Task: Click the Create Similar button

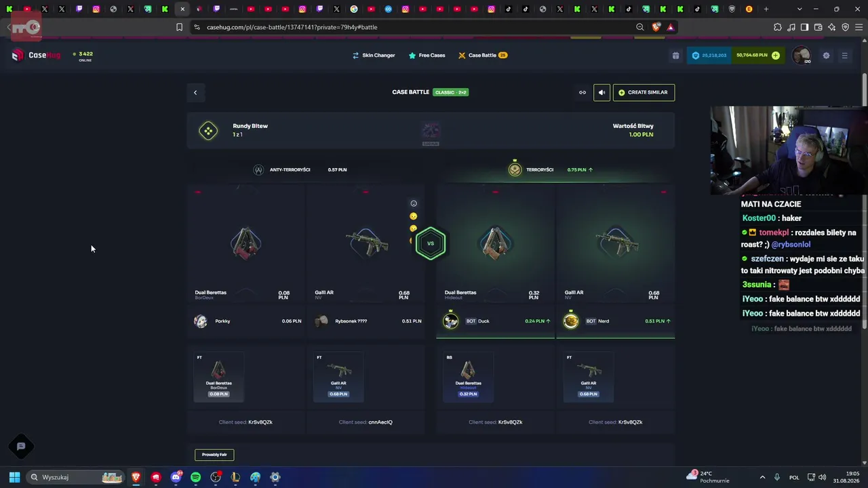Action: pyautogui.click(x=644, y=92)
